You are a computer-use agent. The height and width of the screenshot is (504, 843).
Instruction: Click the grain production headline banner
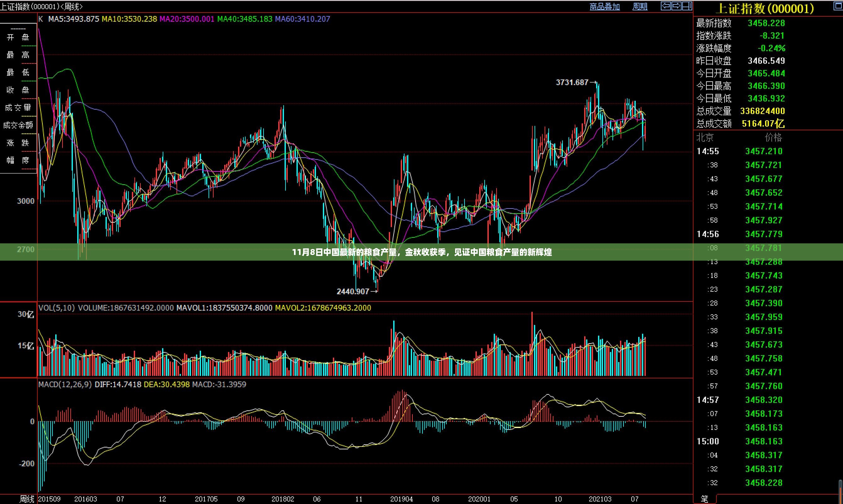pyautogui.click(x=421, y=252)
